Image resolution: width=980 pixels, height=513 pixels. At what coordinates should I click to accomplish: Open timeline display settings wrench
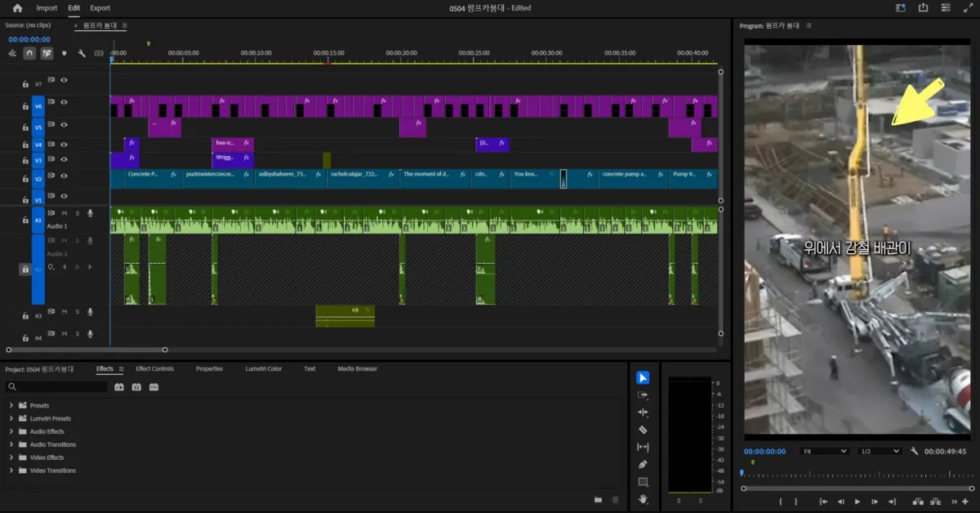(82, 53)
